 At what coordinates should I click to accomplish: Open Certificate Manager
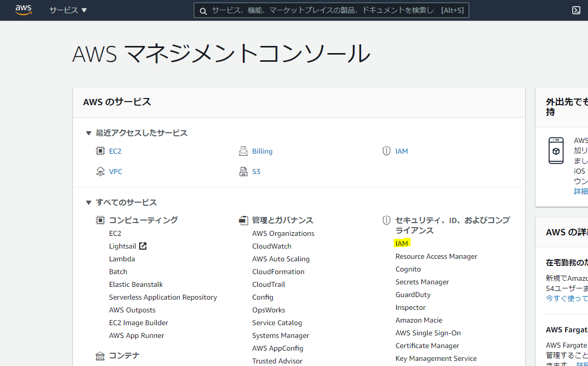point(427,346)
